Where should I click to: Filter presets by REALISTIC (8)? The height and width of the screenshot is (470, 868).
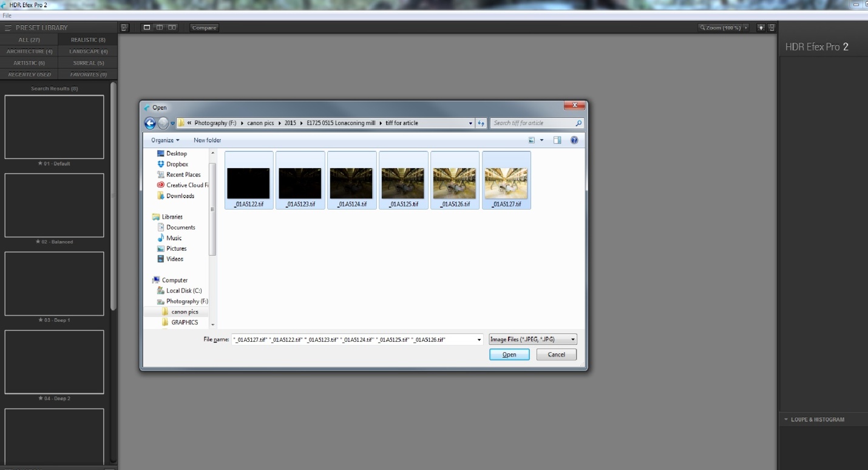tap(88, 40)
